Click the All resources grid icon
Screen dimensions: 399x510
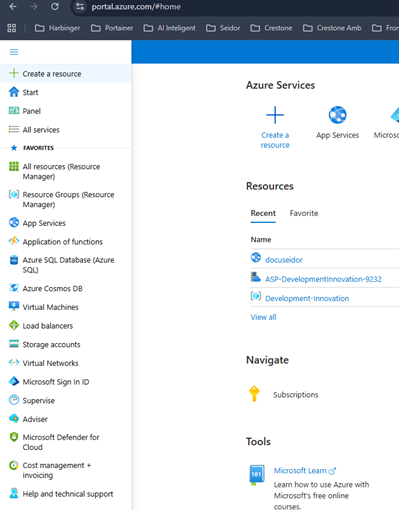tap(14, 166)
